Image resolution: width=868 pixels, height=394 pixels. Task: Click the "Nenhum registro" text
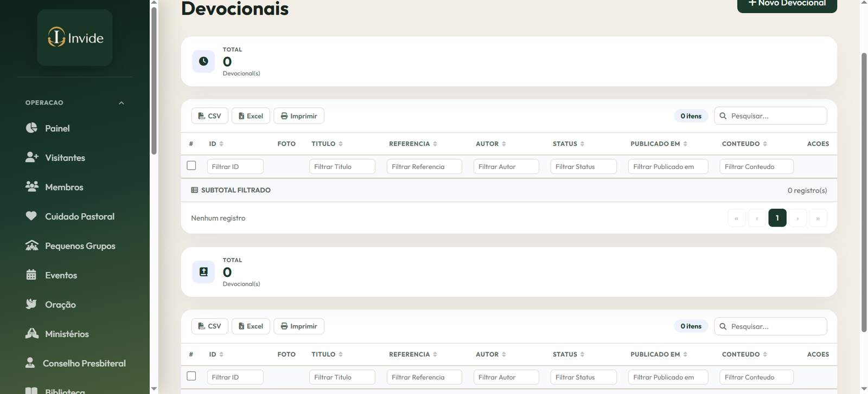(218, 218)
